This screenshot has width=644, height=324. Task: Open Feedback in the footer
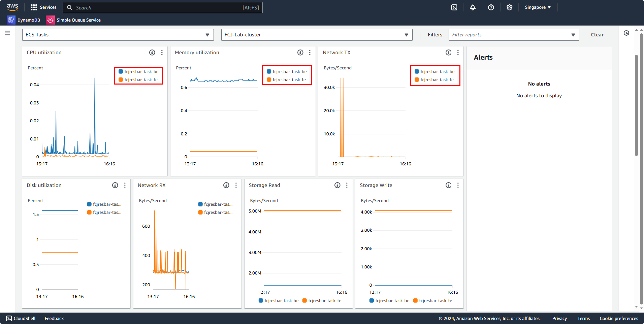coord(54,318)
